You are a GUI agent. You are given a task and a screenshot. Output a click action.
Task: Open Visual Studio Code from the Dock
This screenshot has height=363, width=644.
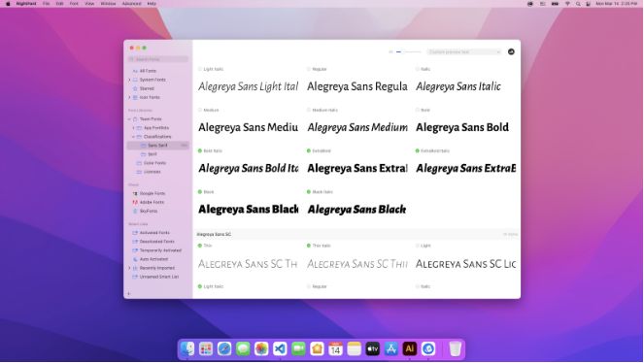tap(280, 349)
